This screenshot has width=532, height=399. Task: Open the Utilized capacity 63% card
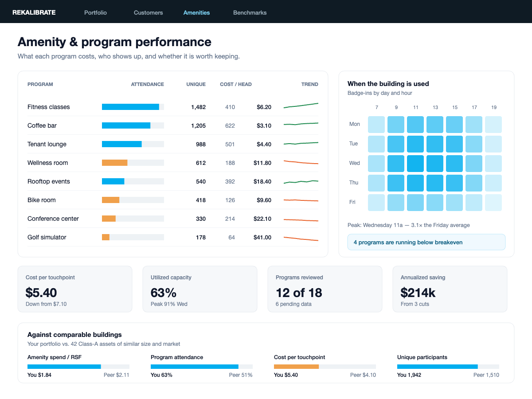click(x=200, y=289)
